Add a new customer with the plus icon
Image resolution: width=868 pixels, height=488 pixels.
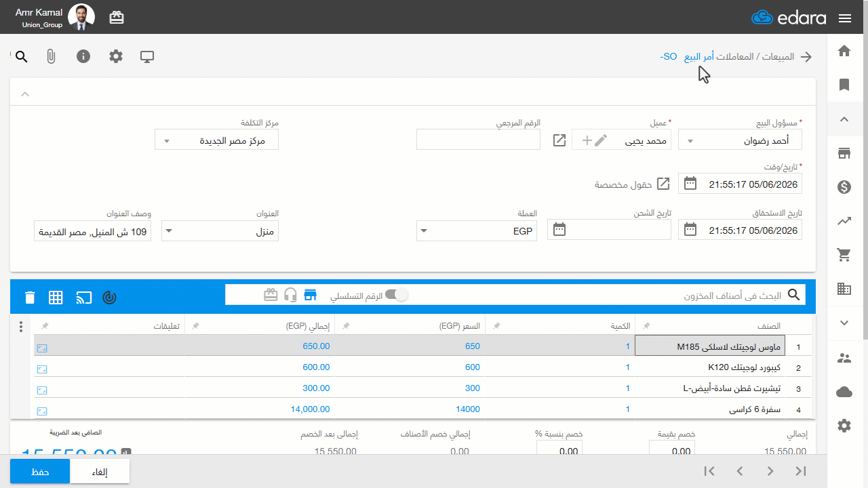[x=587, y=140]
